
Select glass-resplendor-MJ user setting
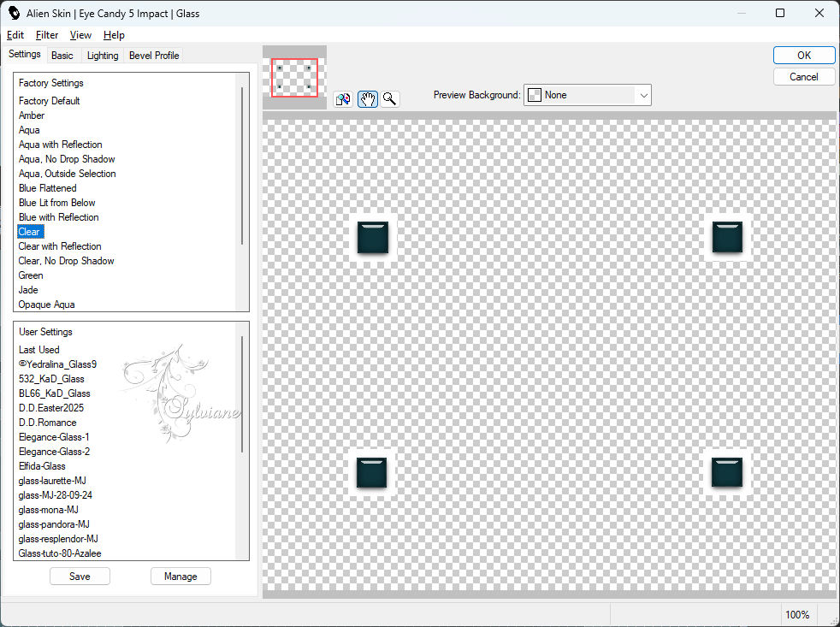click(58, 538)
